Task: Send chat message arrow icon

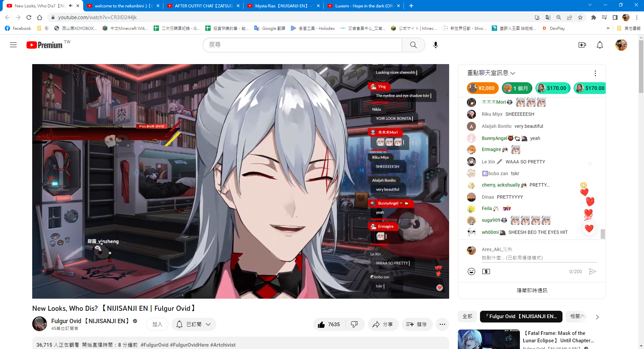Action: tap(593, 271)
